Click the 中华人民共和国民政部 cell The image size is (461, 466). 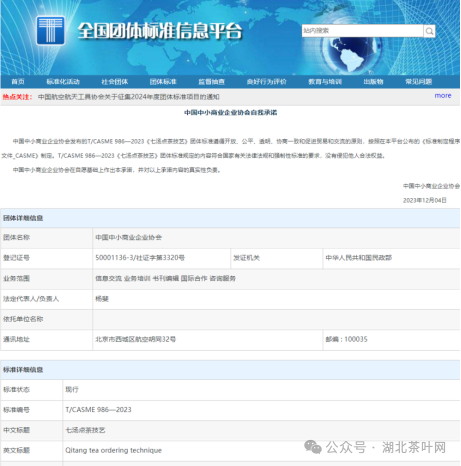[391, 258]
